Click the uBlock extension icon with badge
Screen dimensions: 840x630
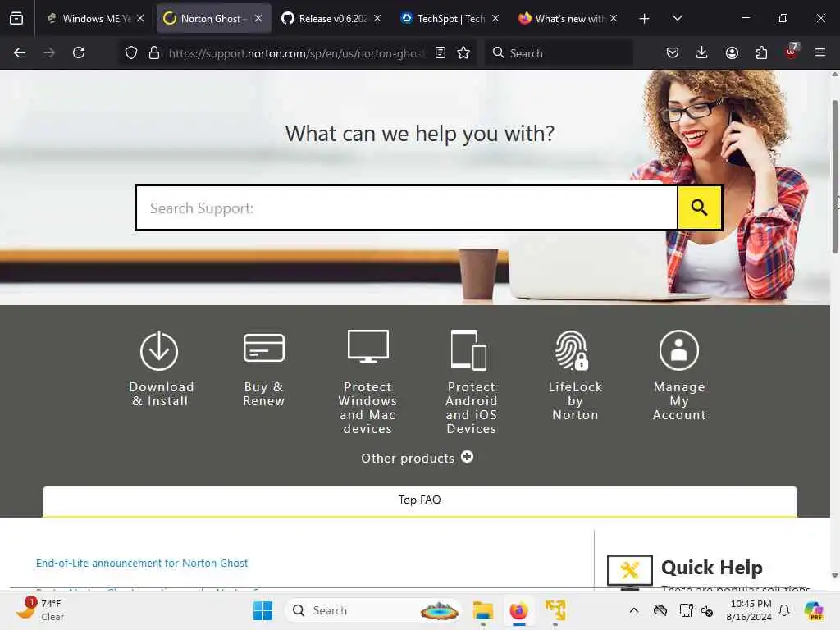coord(792,52)
